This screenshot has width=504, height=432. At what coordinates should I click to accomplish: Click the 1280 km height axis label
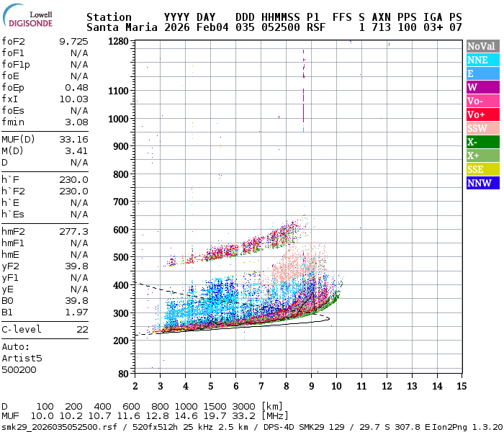118,42
